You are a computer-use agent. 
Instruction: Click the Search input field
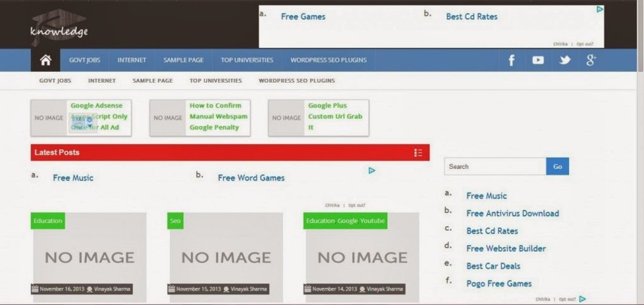click(x=495, y=166)
